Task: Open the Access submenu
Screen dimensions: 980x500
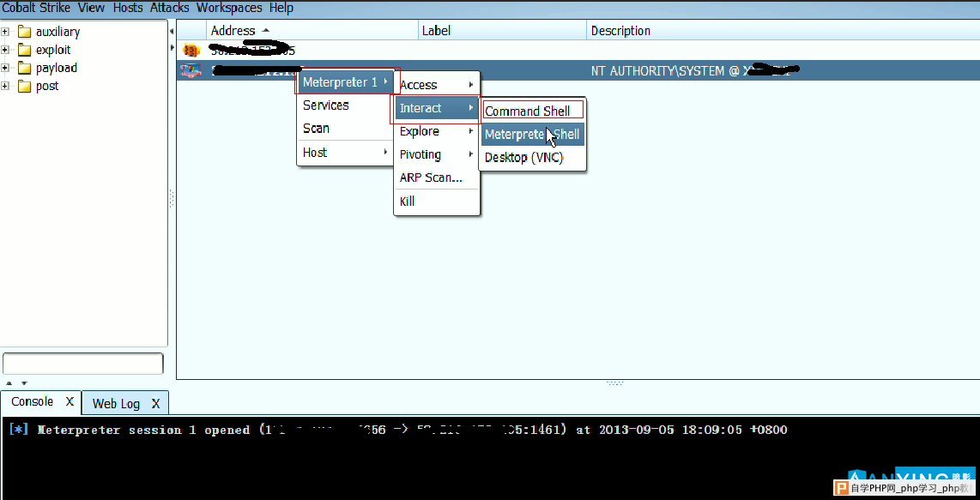Action: coord(437,85)
